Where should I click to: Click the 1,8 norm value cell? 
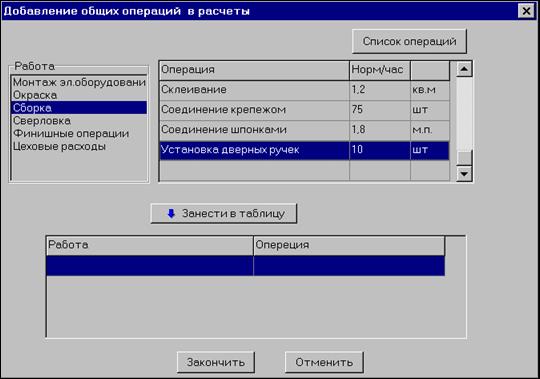coord(380,130)
